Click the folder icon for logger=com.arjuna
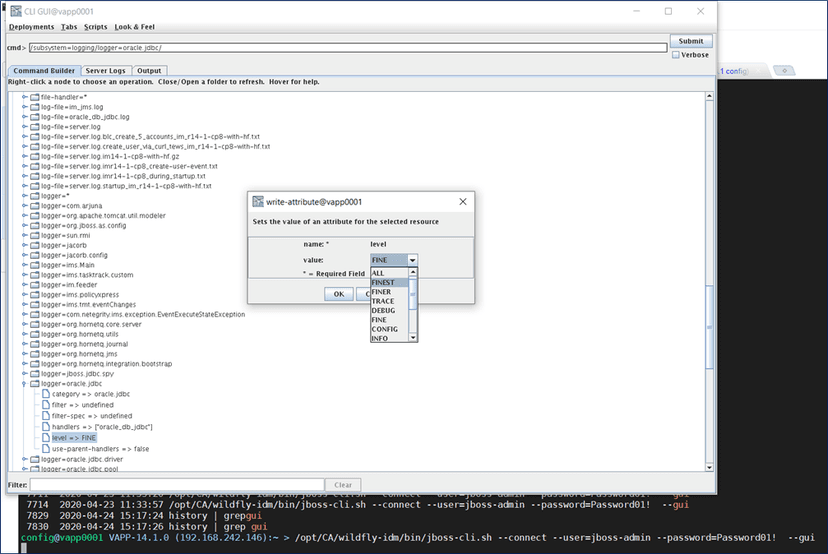828x554 pixels. 35,205
